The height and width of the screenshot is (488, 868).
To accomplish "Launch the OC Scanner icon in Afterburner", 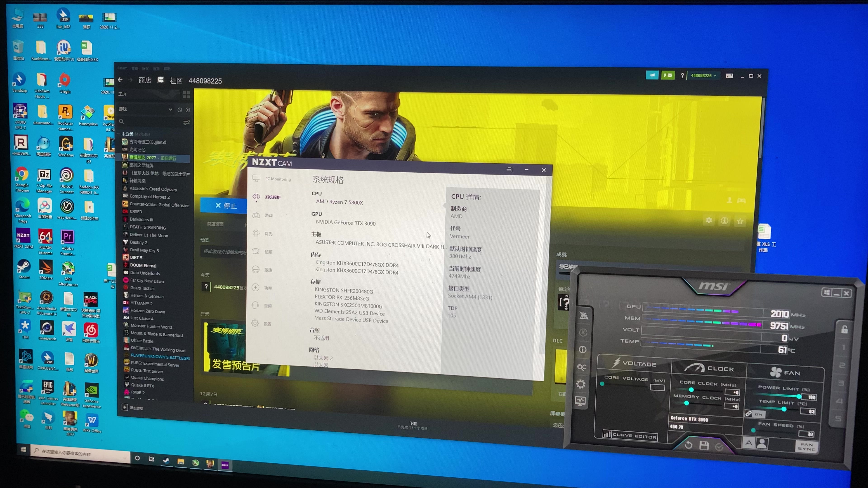I will pyautogui.click(x=582, y=367).
